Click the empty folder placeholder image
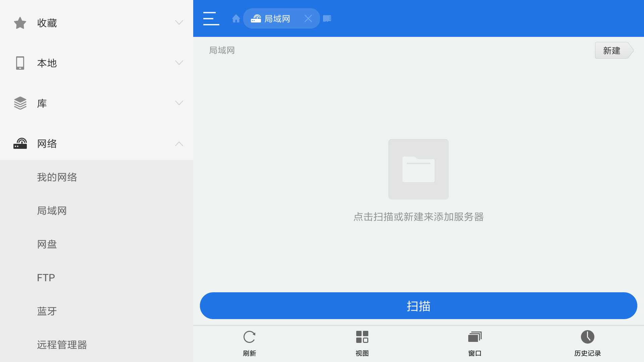The width and height of the screenshot is (644, 362). tap(418, 169)
